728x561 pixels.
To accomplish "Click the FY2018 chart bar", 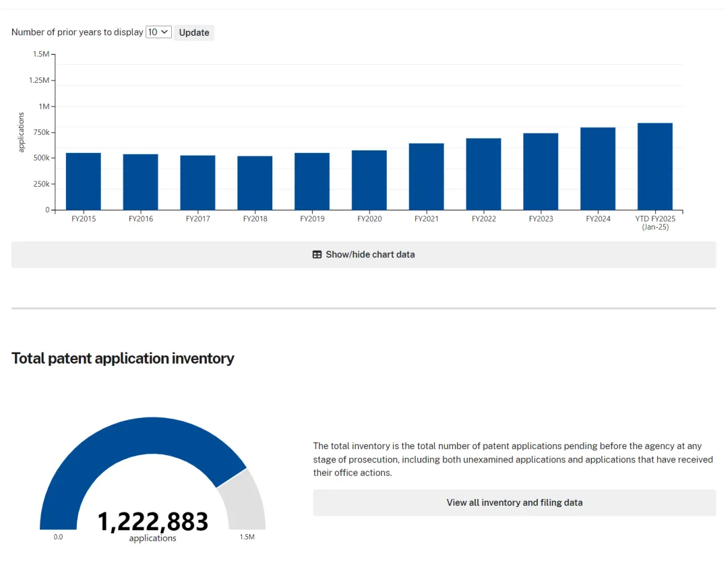I will tap(255, 183).
